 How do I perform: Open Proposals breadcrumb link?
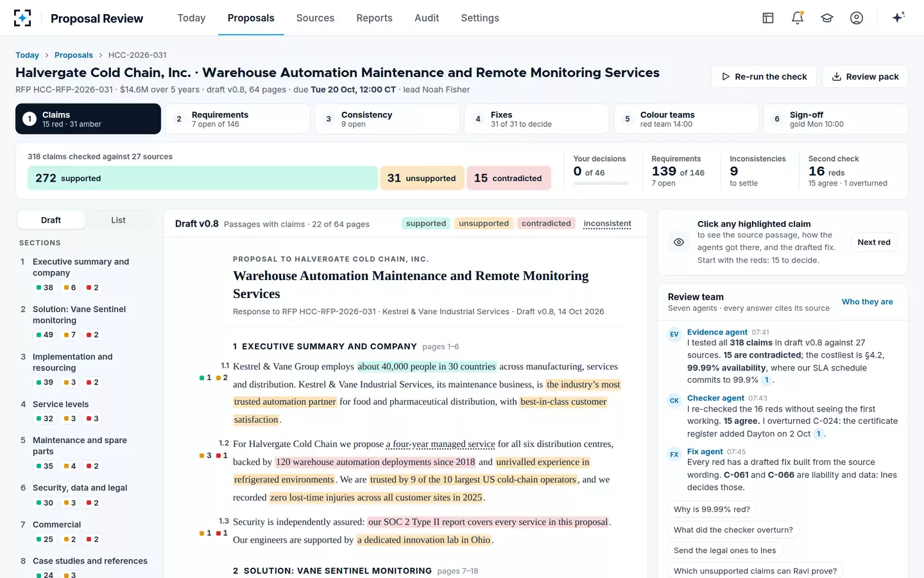(x=74, y=55)
